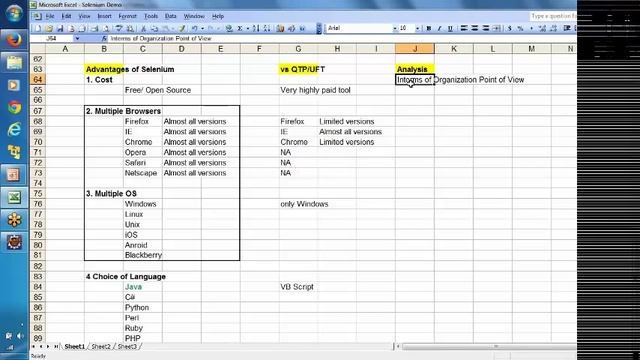
Task: Click the Print icon in the toolbar
Action: coord(94,28)
